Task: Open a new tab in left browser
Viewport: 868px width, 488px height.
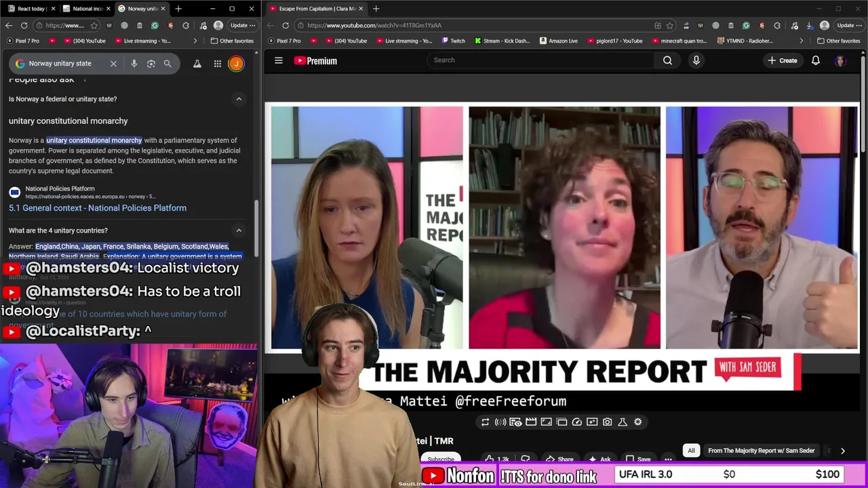Action: click(x=178, y=9)
